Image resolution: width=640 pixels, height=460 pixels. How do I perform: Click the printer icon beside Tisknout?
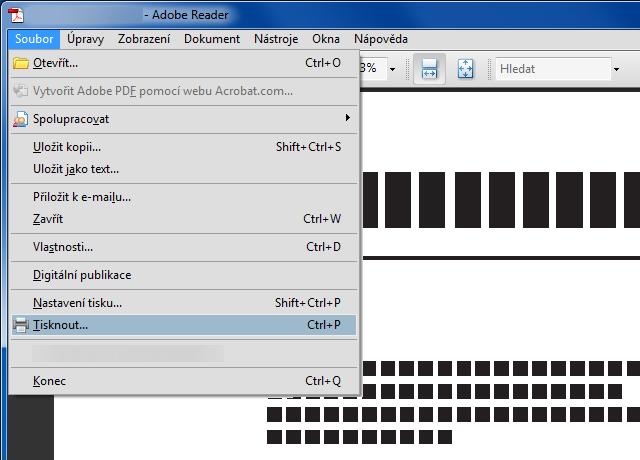[x=20, y=325]
